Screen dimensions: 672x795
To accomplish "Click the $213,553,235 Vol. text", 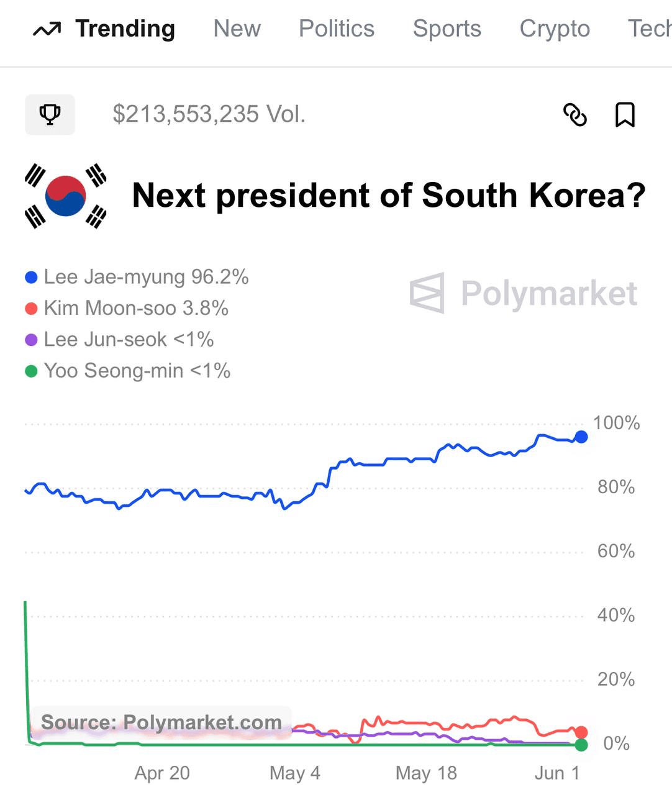I will coord(209,114).
